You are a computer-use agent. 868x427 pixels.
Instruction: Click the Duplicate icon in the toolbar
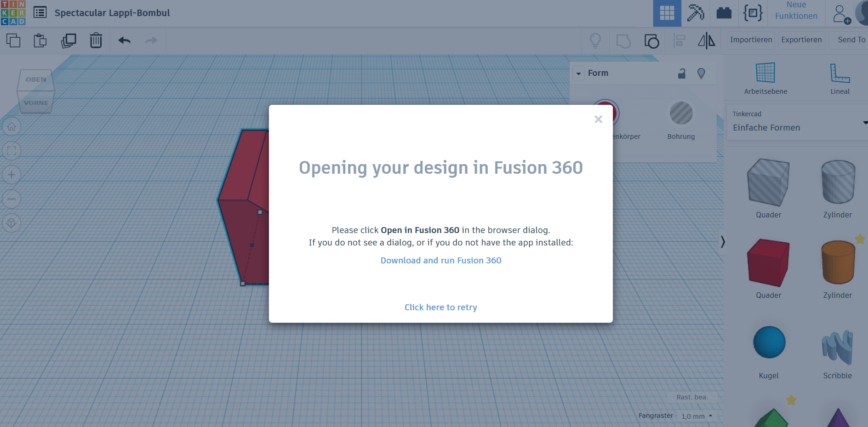click(69, 40)
